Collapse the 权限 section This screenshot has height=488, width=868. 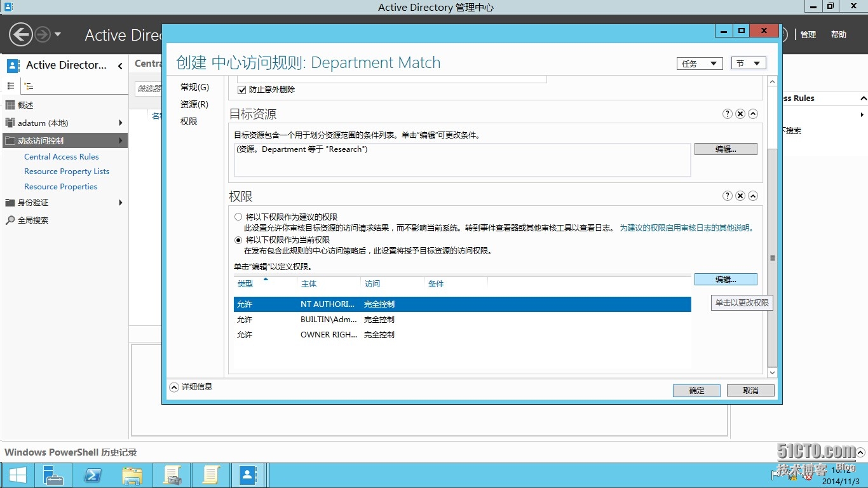753,196
